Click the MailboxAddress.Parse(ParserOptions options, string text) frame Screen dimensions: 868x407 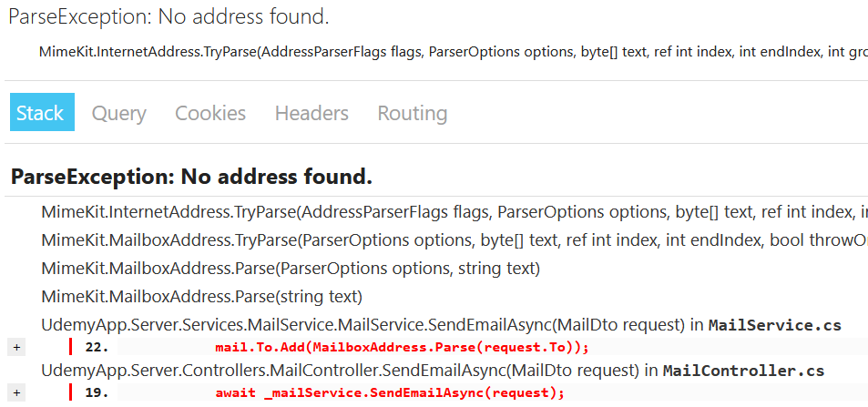291,269
